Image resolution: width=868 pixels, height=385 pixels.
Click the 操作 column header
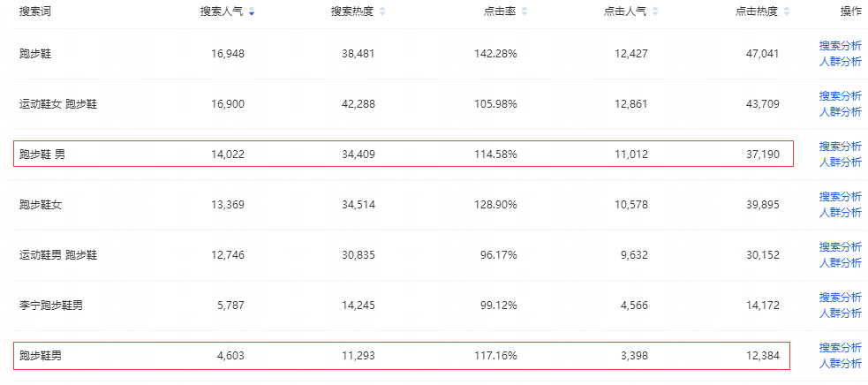(x=851, y=11)
